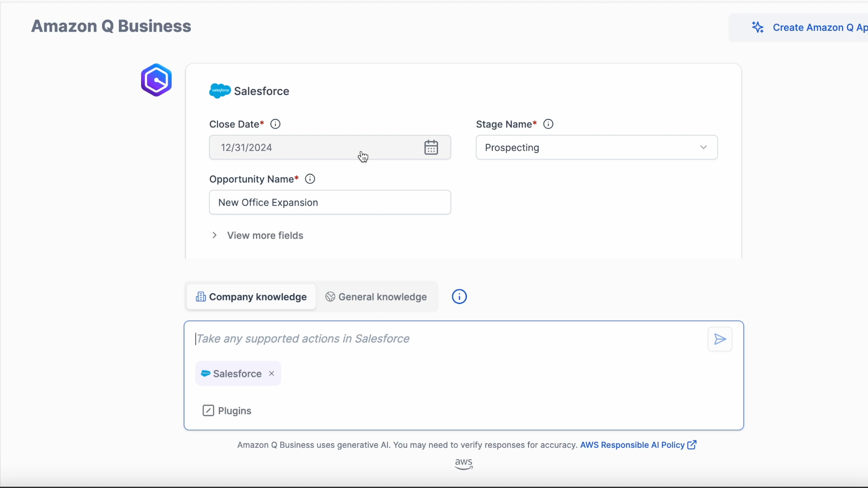Switch to General knowledge tab

[376, 297]
